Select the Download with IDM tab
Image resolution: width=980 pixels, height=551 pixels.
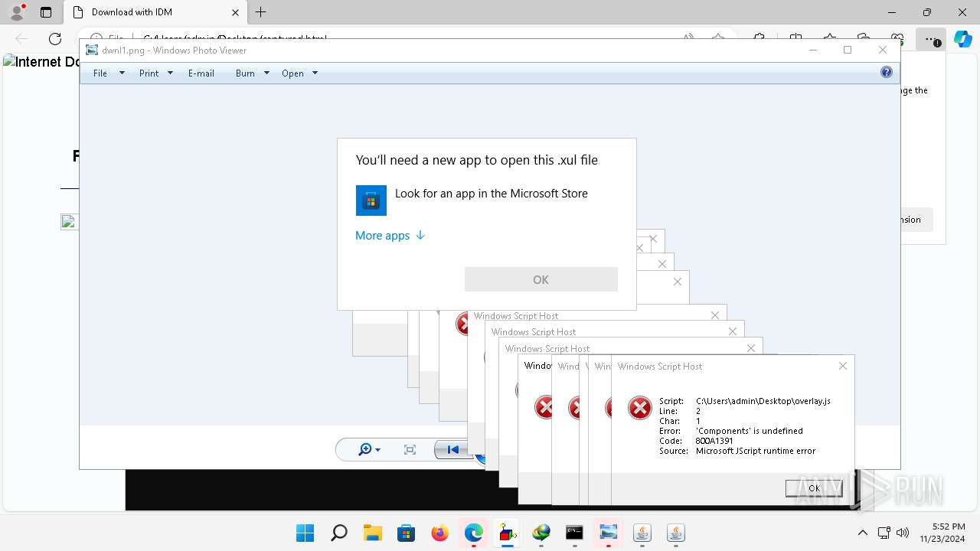pos(155,12)
